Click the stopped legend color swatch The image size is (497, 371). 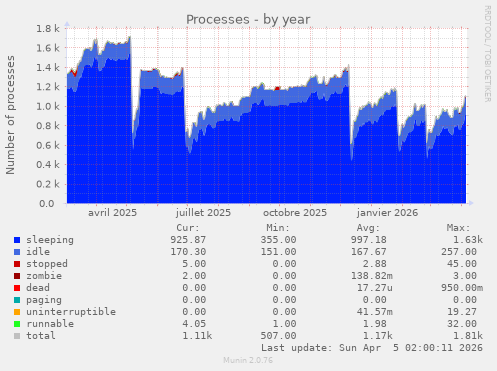[x=17, y=264]
